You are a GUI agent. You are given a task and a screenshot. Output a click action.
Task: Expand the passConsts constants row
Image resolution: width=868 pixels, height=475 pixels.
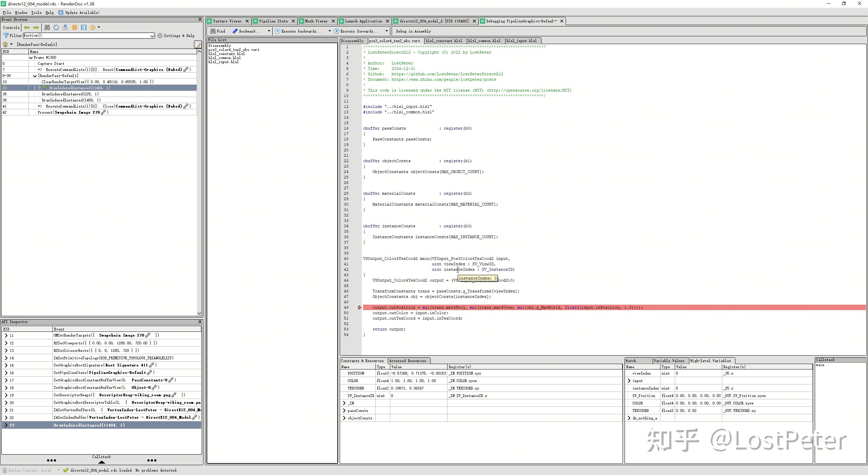(344, 411)
